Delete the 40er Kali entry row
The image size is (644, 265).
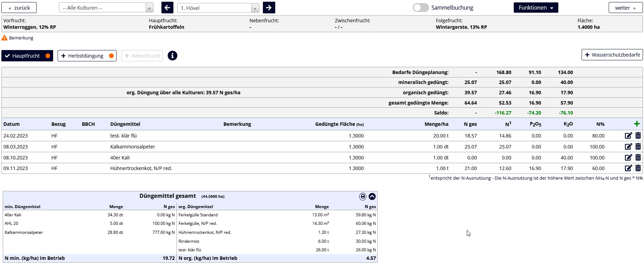coord(638,158)
